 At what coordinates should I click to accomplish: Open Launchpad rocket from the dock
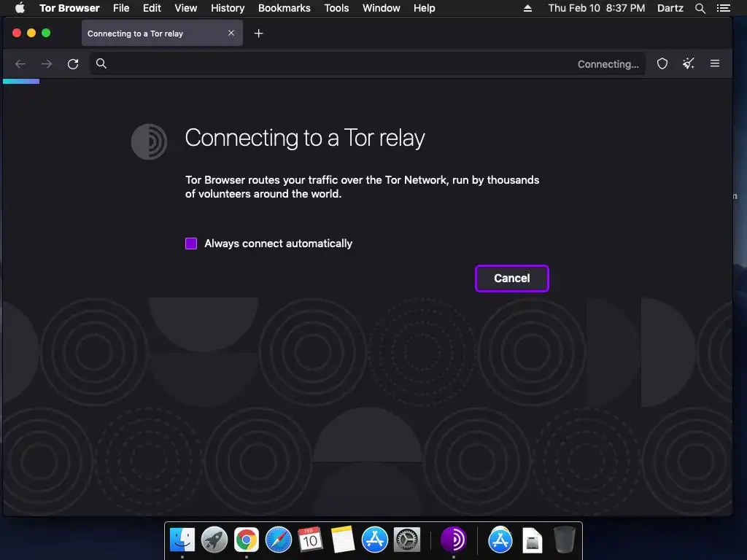(x=214, y=540)
